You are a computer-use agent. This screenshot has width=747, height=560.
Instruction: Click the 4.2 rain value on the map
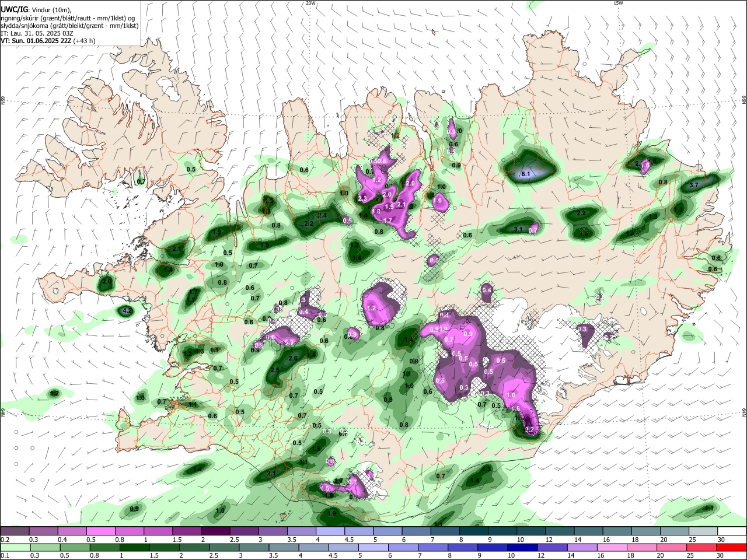coord(127,311)
